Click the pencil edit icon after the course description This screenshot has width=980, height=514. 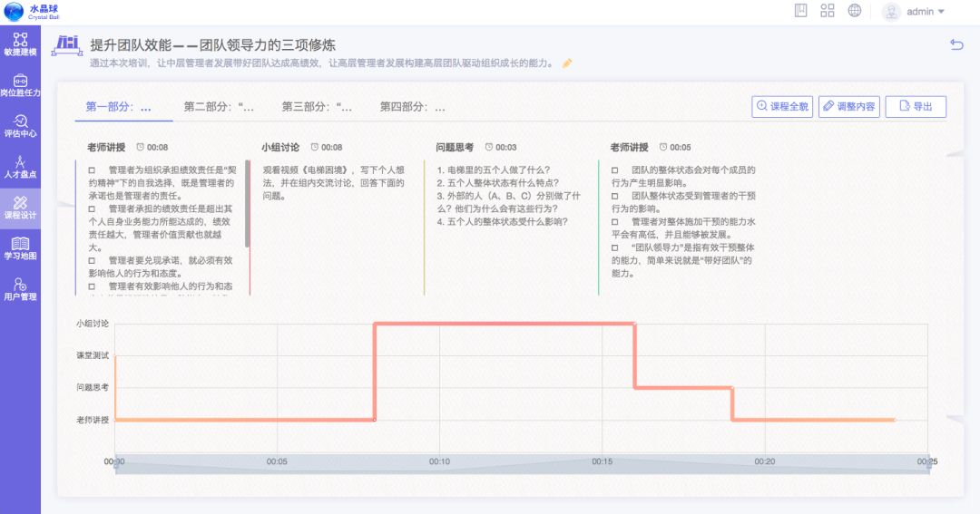click(567, 63)
